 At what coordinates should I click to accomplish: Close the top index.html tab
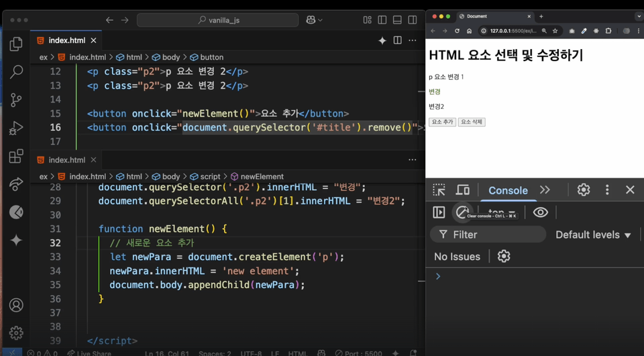point(94,40)
